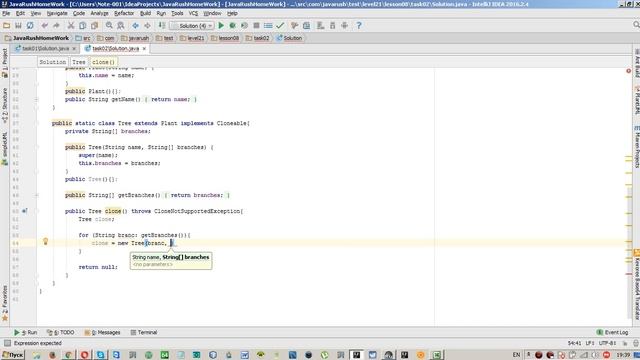The image size is (640, 360).
Task: Run Solution with green play button
Action: (x=221, y=25)
